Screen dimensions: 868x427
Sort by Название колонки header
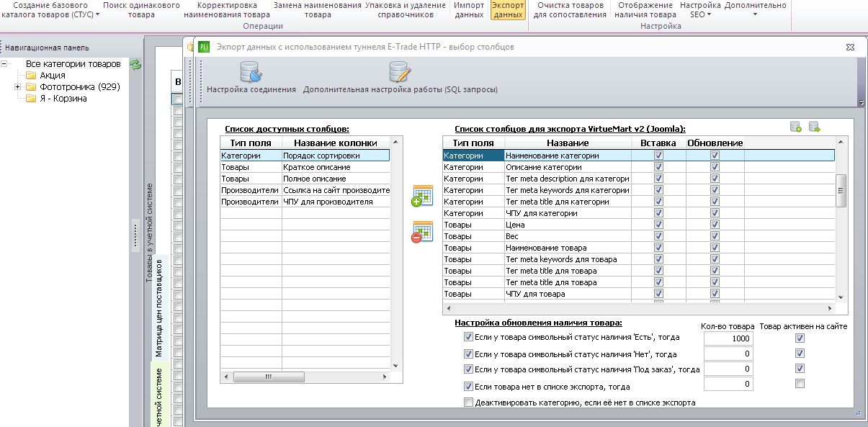(335, 143)
